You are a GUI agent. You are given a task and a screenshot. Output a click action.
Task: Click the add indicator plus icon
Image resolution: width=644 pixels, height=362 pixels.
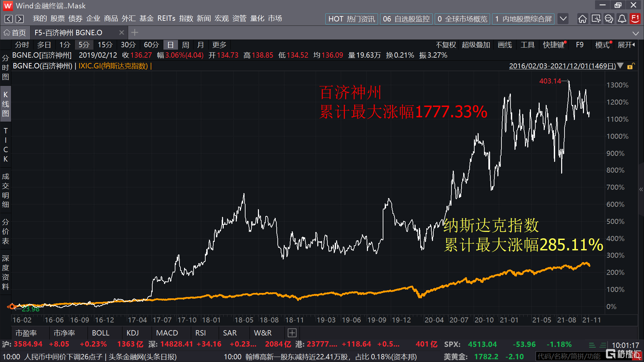pyautogui.click(x=292, y=333)
